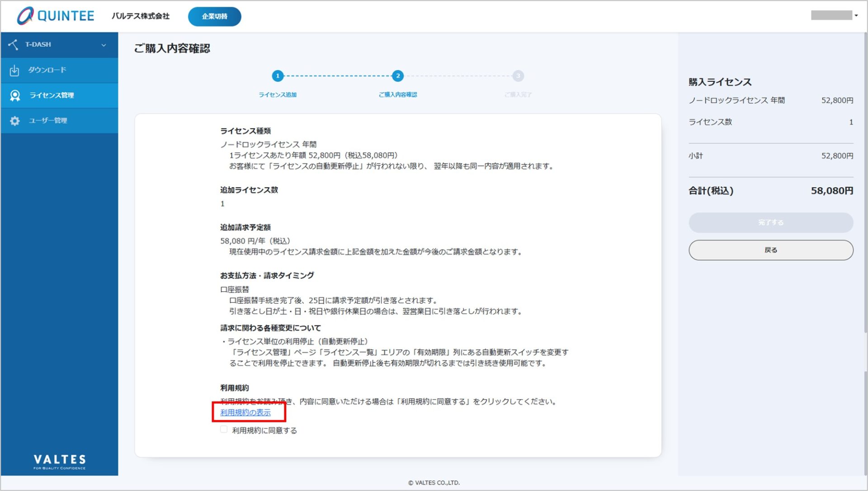Open the user account dropdown arrow
Image resolution: width=868 pixels, height=491 pixels.
tap(856, 16)
